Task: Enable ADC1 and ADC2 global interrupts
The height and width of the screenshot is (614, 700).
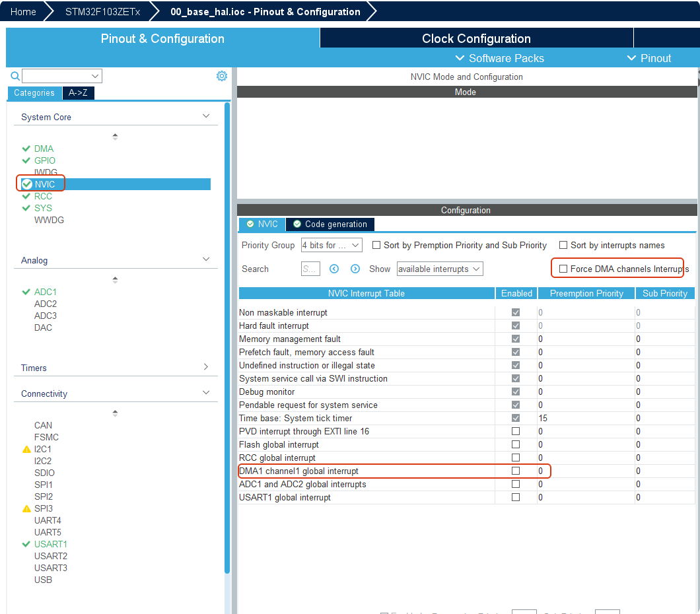Action: point(516,484)
